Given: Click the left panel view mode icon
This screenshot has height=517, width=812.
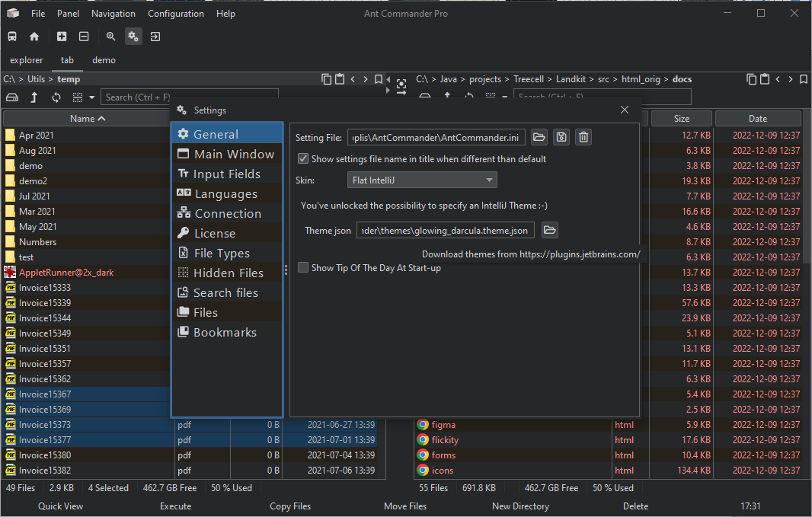Looking at the screenshot, I should (x=78, y=97).
